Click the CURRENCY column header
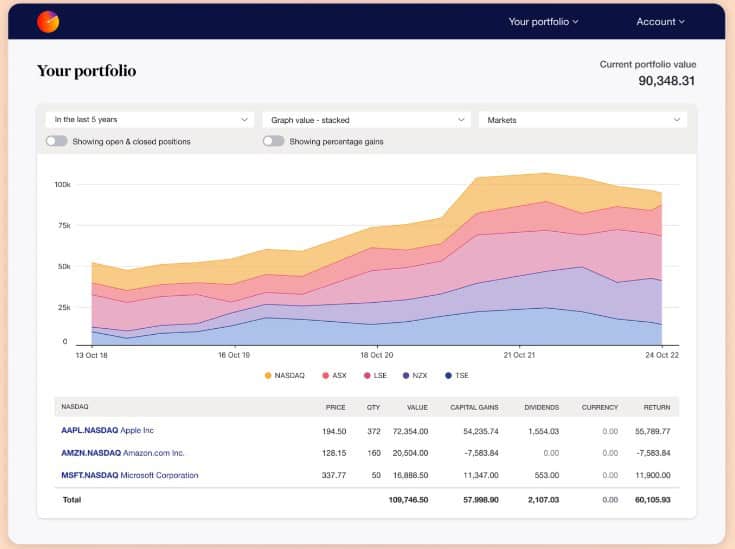This screenshot has height=549, width=735. 600,407
